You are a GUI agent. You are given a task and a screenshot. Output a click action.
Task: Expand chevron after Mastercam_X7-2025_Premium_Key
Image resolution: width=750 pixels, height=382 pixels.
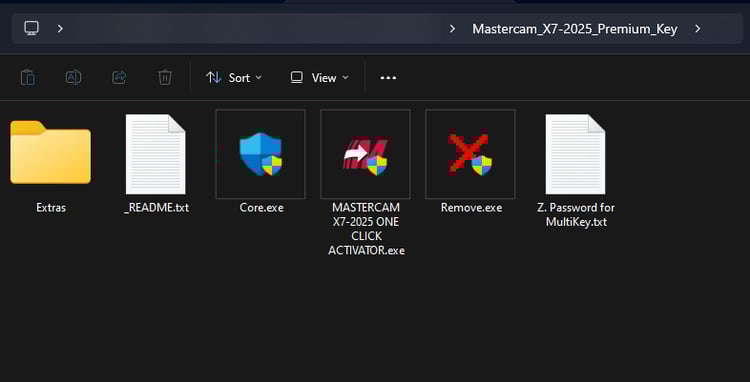698,29
